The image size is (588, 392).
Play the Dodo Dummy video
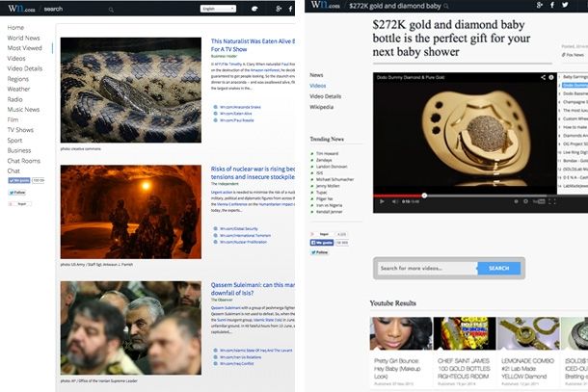pos(381,202)
